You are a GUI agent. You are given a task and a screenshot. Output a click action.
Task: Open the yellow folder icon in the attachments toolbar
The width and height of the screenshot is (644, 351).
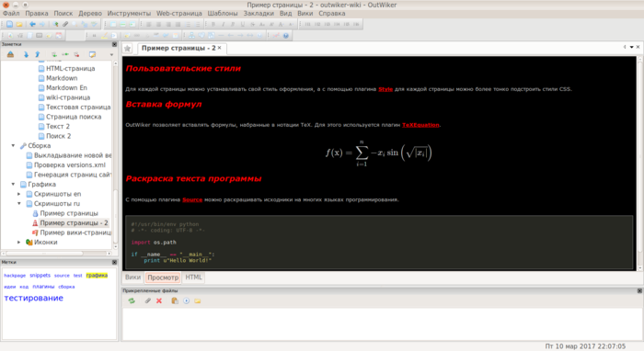click(x=198, y=301)
